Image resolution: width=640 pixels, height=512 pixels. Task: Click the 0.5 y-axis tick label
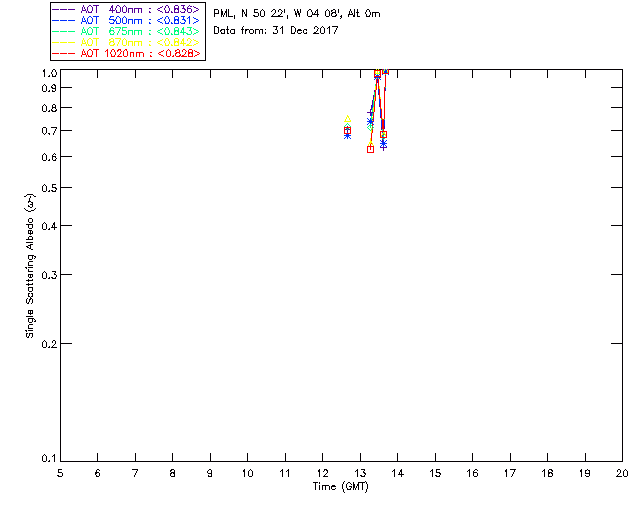[49, 188]
